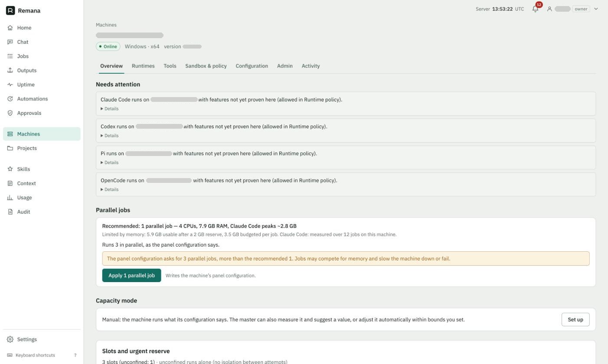This screenshot has height=364, width=608.
Task: Click the Settings gear icon
Action: coord(10,339)
